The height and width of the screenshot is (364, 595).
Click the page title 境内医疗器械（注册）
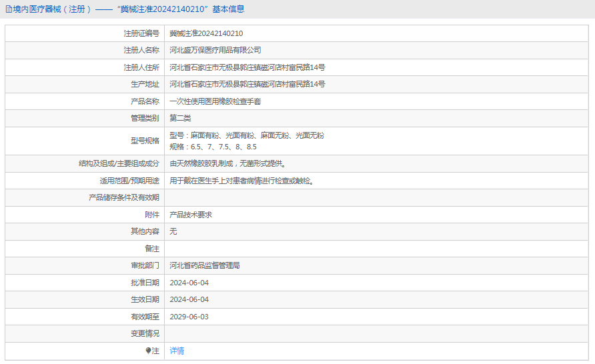53,9
